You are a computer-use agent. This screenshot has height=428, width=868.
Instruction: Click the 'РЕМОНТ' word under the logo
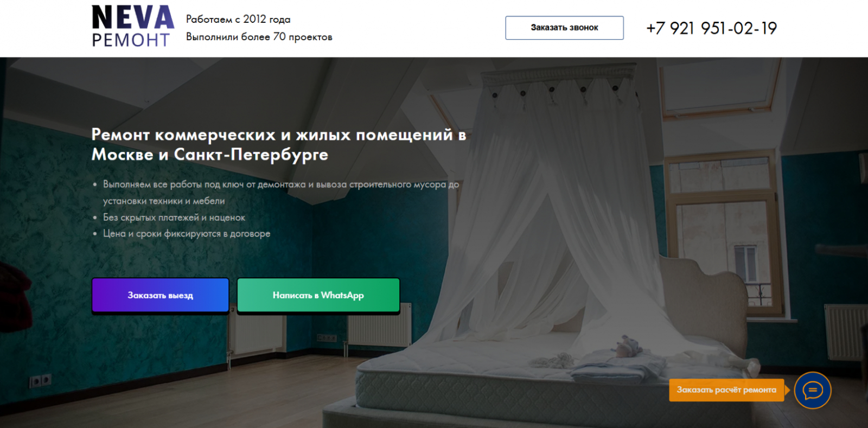(x=131, y=40)
